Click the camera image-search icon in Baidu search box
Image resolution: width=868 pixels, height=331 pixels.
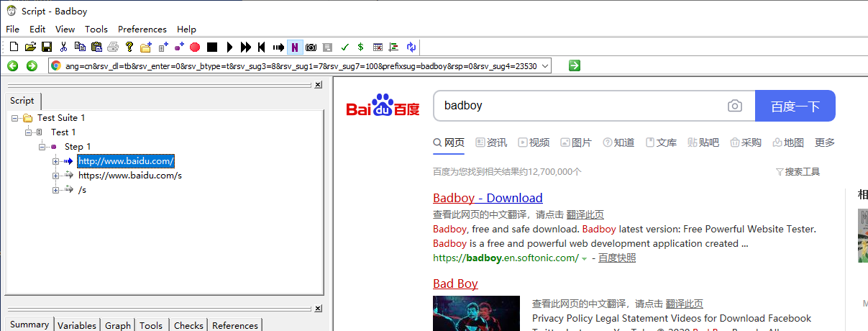734,106
